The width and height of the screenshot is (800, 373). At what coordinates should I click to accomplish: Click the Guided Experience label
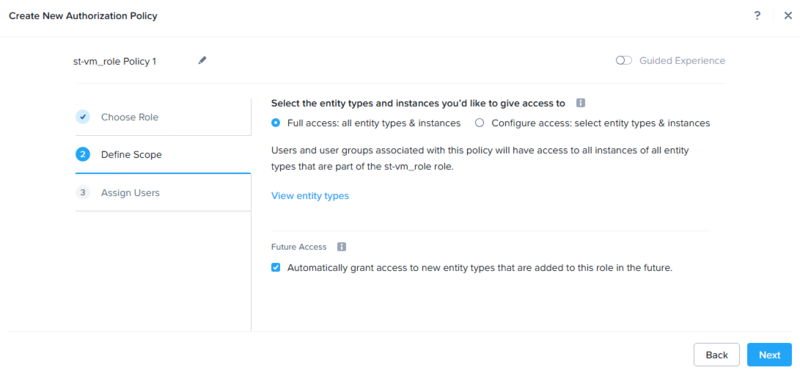coord(682,61)
